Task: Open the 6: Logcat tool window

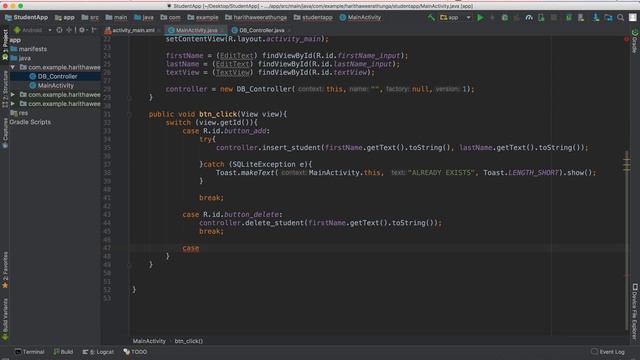Action: [x=98, y=352]
